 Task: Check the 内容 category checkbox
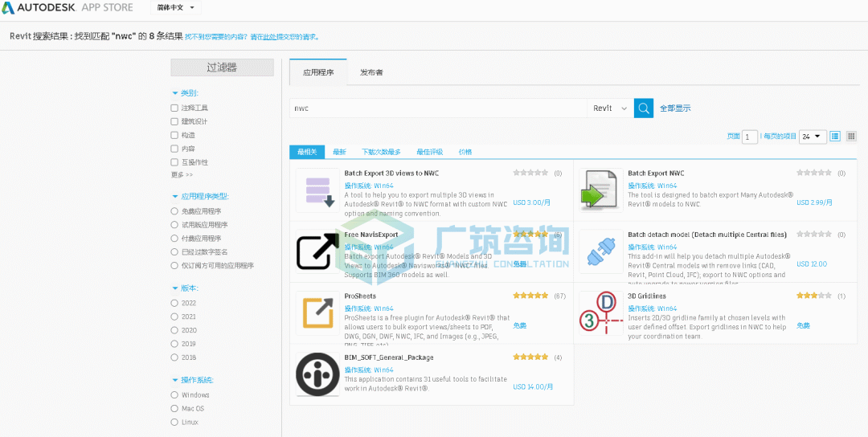(174, 149)
